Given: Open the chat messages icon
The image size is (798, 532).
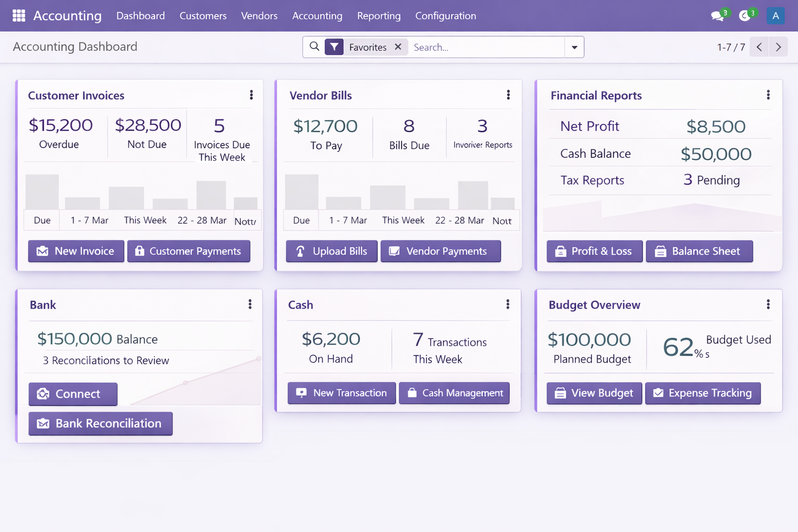Looking at the screenshot, I should 717,16.
